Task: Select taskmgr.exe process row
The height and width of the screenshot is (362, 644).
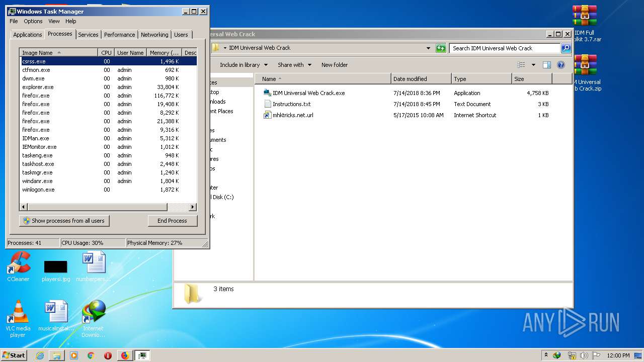Action: point(108,172)
